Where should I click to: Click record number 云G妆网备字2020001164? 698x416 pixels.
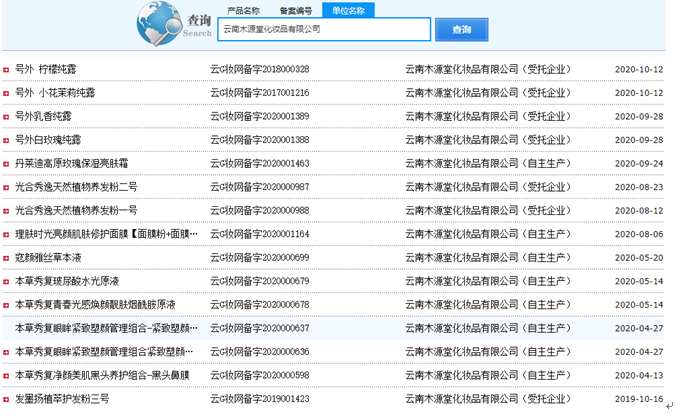(x=260, y=234)
